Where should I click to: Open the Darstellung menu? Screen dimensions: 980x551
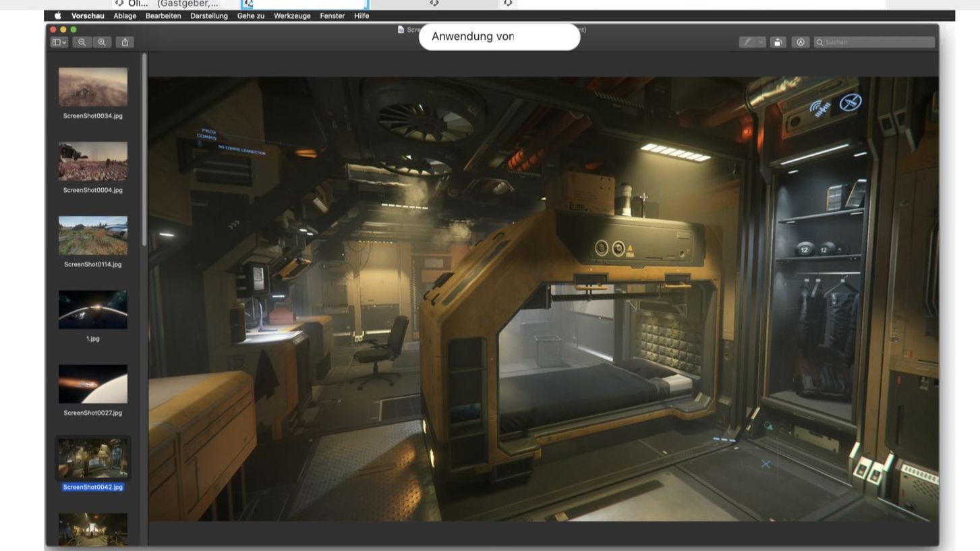coord(209,16)
